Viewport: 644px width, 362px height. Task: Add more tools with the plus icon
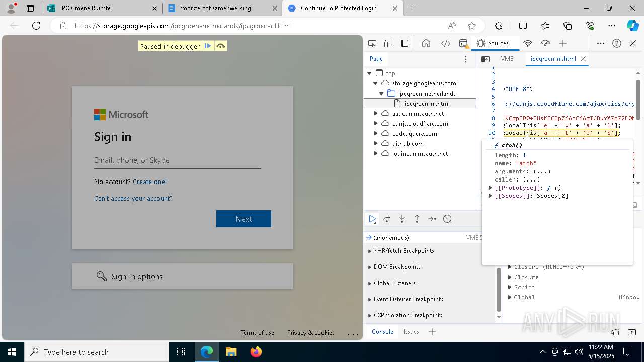[563, 43]
